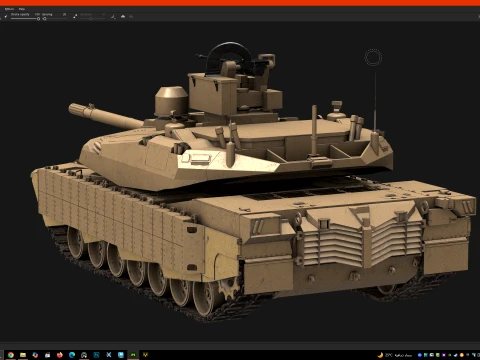Click the orange circle system tray icon
This screenshot has width=480, height=360.
click(462, 355)
